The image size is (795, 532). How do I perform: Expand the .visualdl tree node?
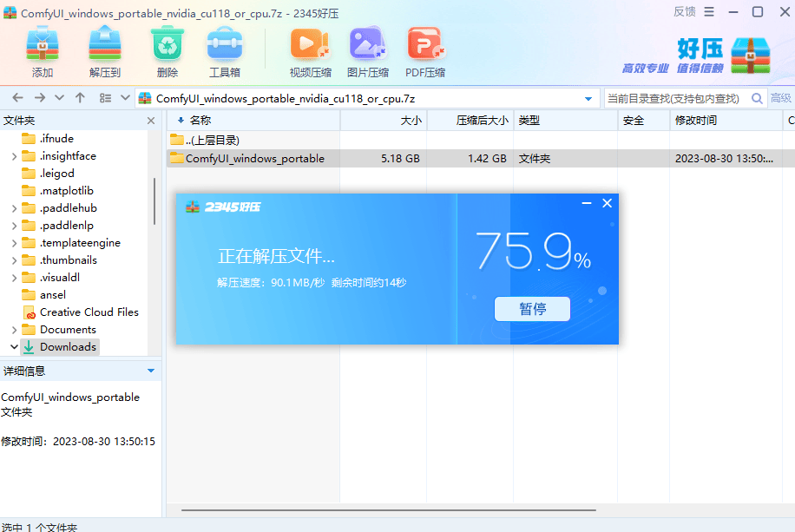tap(14, 278)
